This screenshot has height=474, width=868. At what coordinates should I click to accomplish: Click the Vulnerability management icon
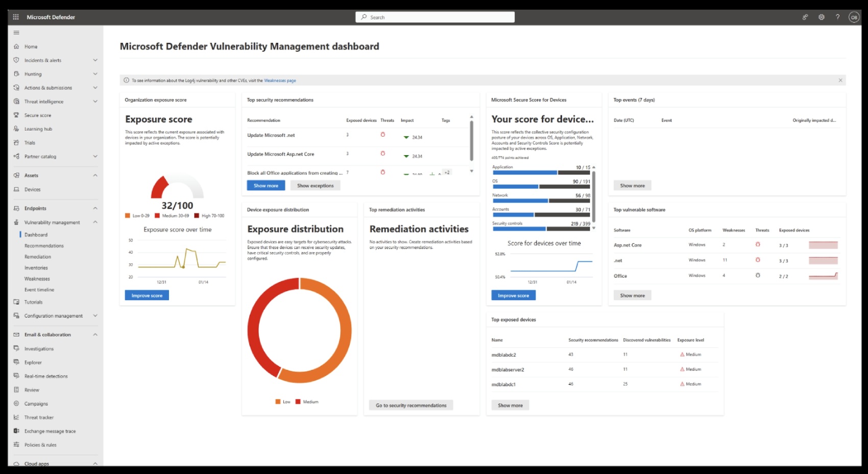point(16,222)
